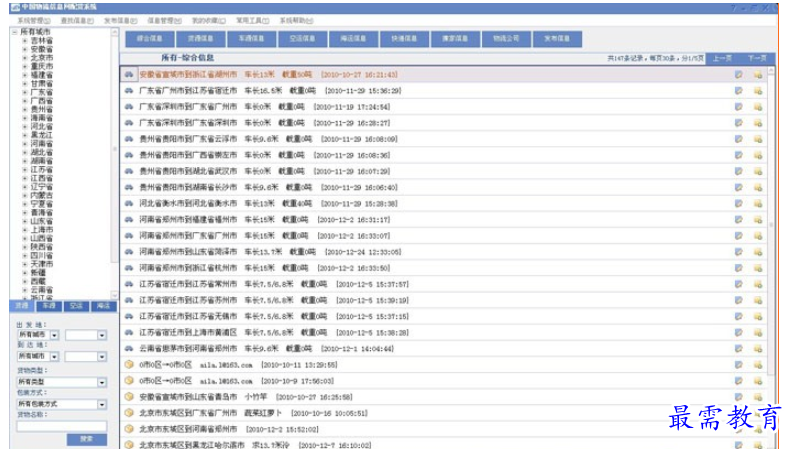Click the favorite icon of 贵州省贵阳市到湖北省武汉市 row
Screen dimensions: 790x449
pyautogui.click(x=758, y=171)
